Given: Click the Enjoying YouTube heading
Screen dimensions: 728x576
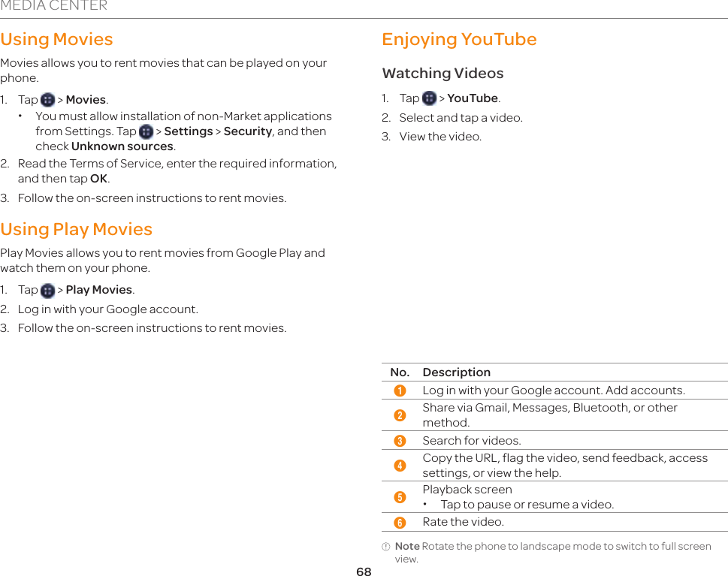Looking at the screenshot, I should tap(459, 40).
